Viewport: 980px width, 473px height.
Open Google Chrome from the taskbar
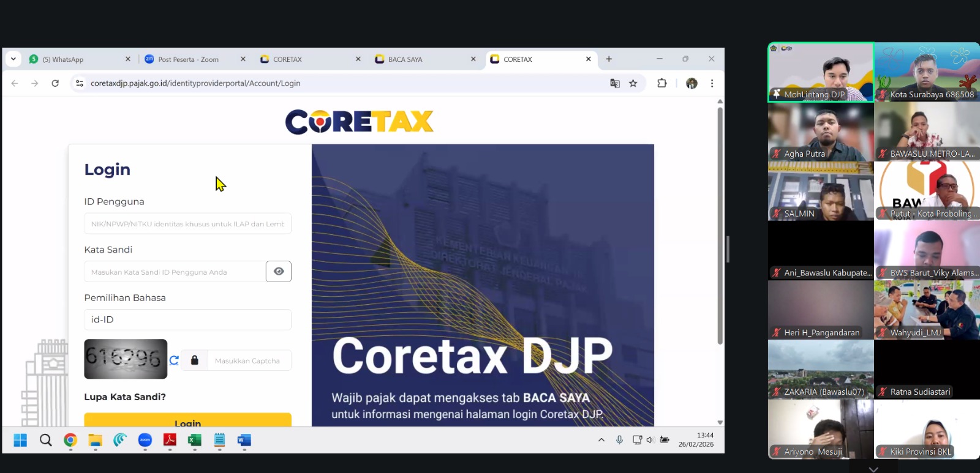pyautogui.click(x=70, y=440)
